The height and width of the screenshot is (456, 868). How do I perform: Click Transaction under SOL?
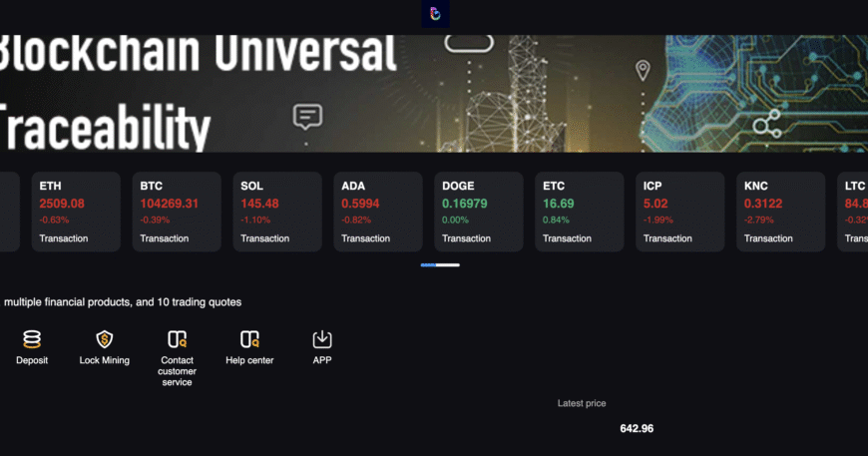click(265, 238)
